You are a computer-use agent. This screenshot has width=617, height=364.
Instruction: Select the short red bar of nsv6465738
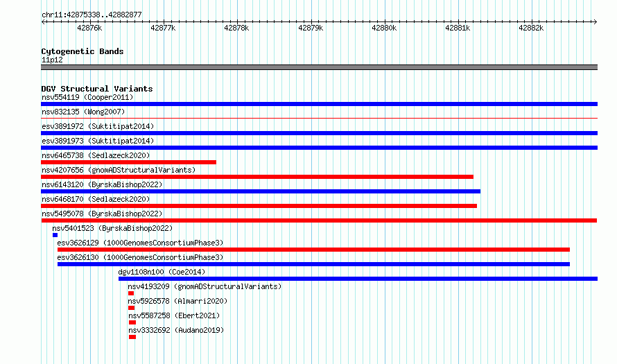[x=129, y=162]
